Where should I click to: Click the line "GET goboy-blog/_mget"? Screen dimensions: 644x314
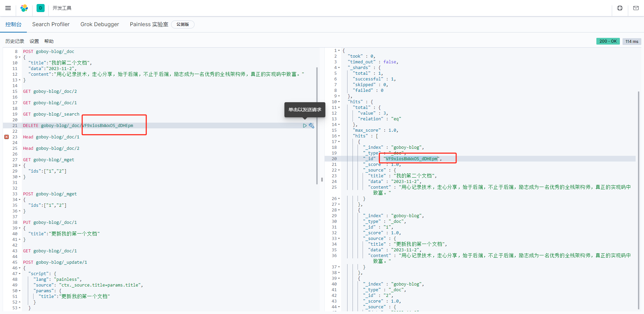[49, 160]
